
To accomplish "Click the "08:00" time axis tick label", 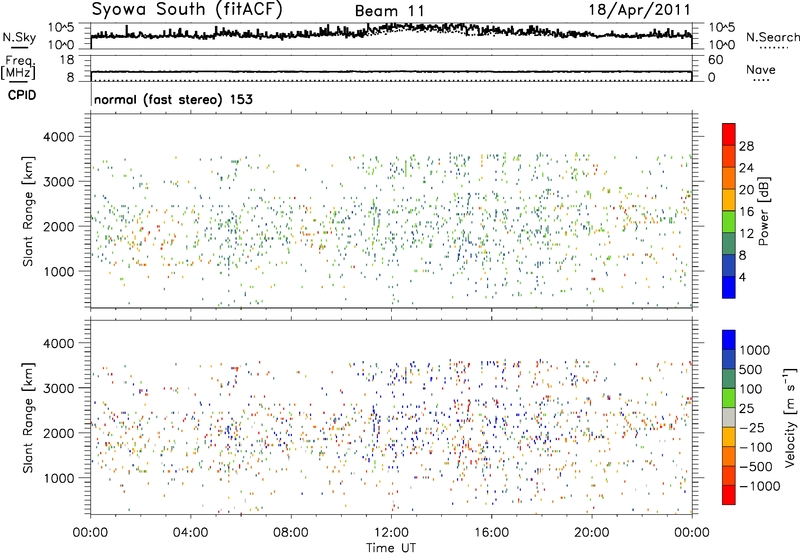I will (291, 533).
